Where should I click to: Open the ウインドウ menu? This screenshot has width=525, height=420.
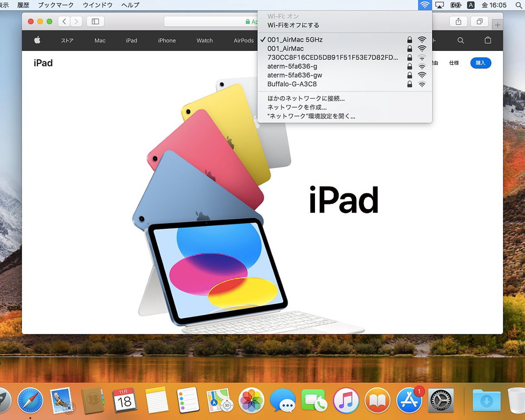[x=98, y=5]
